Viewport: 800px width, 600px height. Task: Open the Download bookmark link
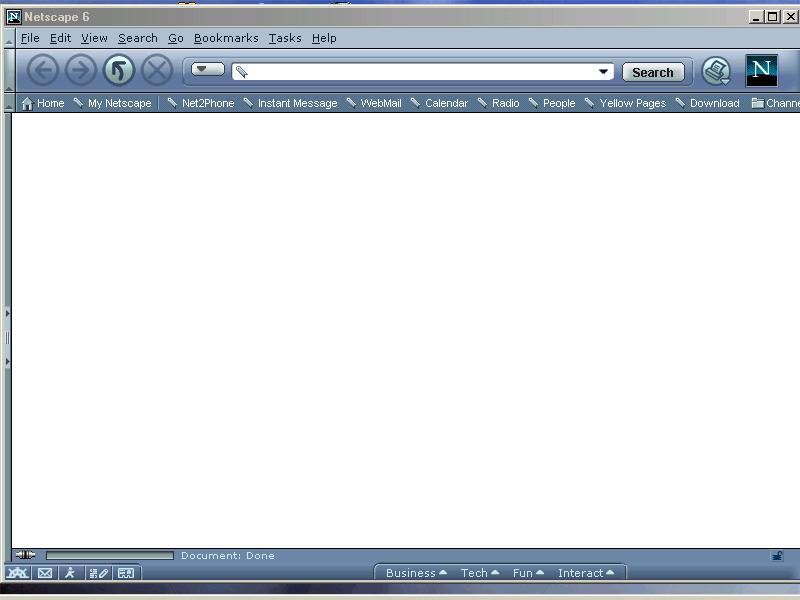708,103
